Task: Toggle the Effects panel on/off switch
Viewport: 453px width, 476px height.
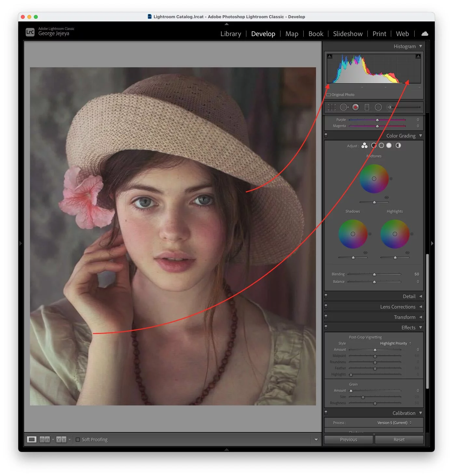Action: point(326,327)
